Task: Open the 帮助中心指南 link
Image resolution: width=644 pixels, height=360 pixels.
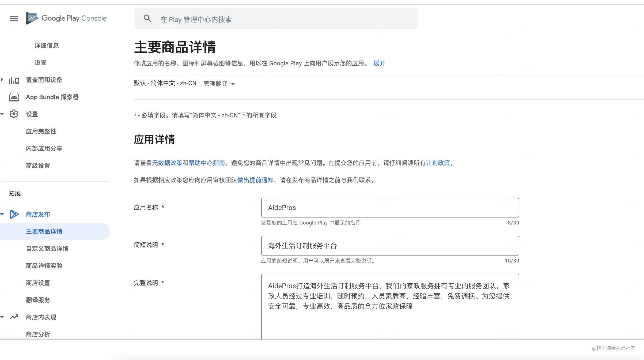Action: point(207,163)
